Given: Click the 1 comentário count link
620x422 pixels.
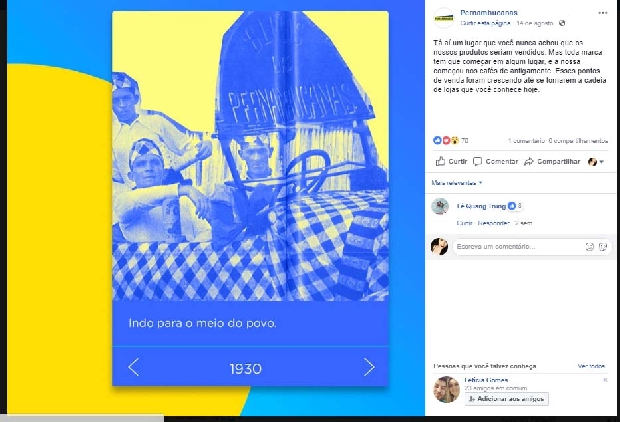Looking at the screenshot, I should (526, 141).
